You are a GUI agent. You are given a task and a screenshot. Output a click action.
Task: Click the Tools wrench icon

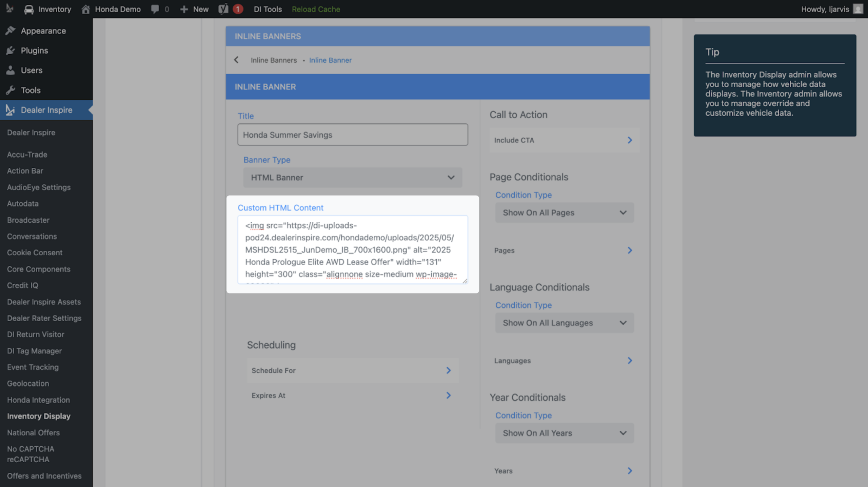tap(11, 90)
